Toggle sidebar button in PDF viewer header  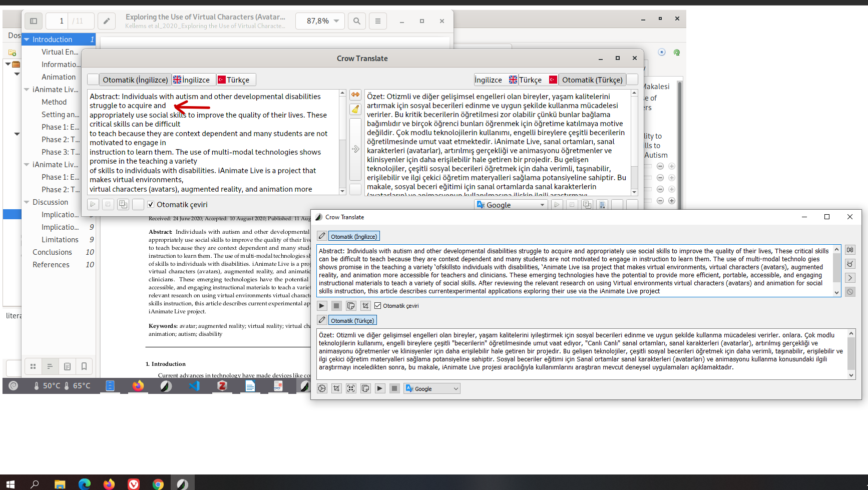pos(34,21)
